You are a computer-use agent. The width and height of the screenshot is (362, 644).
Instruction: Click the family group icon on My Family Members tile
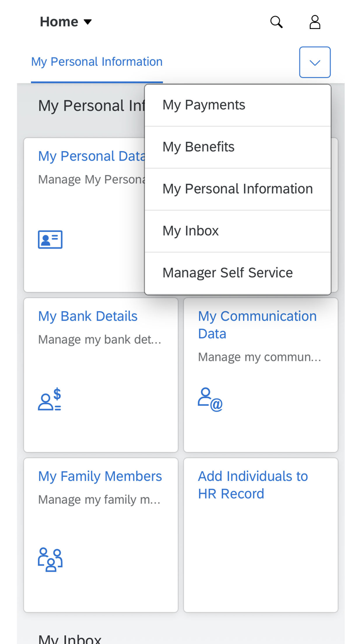pos(50,559)
